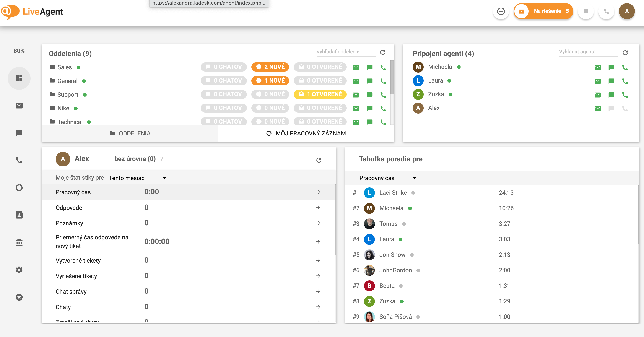Switch to the Môj pracovný záznam tab

pyautogui.click(x=306, y=133)
